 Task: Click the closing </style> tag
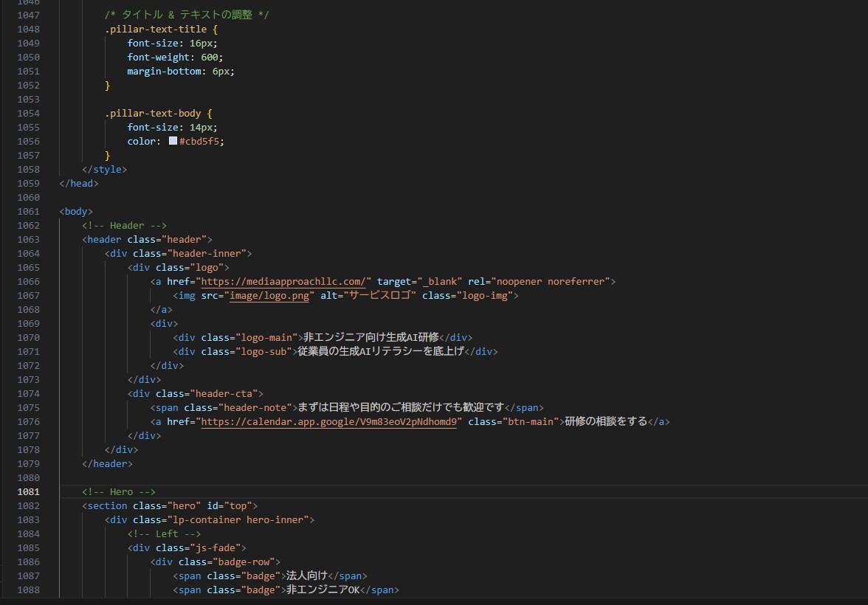[105, 170]
